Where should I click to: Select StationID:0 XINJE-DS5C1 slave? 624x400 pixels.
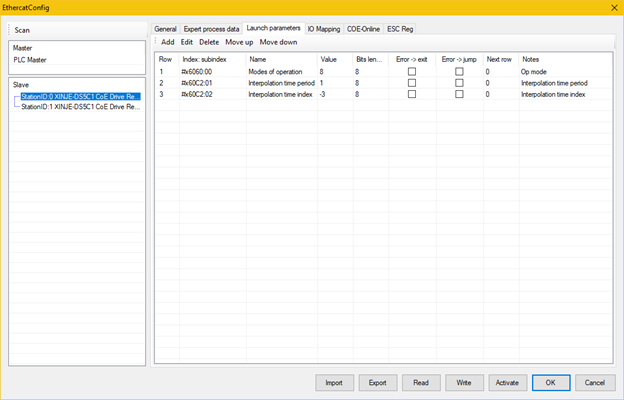(82, 96)
